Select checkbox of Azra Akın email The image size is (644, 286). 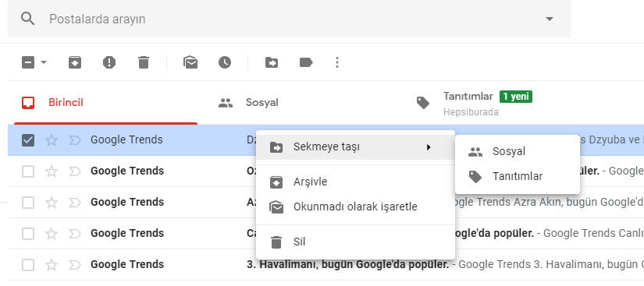(x=28, y=203)
